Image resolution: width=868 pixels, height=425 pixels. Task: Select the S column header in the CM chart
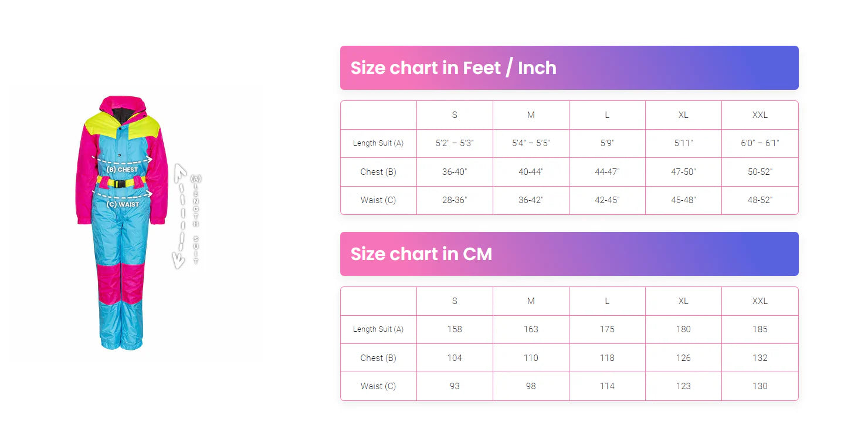pyautogui.click(x=455, y=301)
